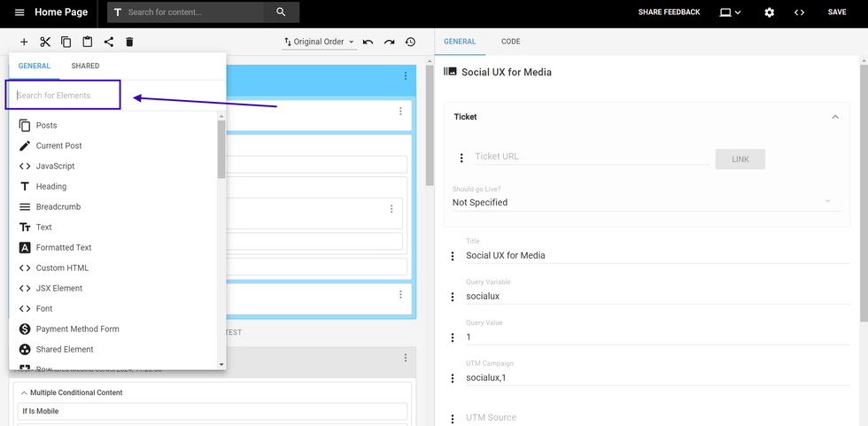Select the Formatted Text element
Image resolution: width=868 pixels, height=426 pixels.
pyautogui.click(x=64, y=247)
